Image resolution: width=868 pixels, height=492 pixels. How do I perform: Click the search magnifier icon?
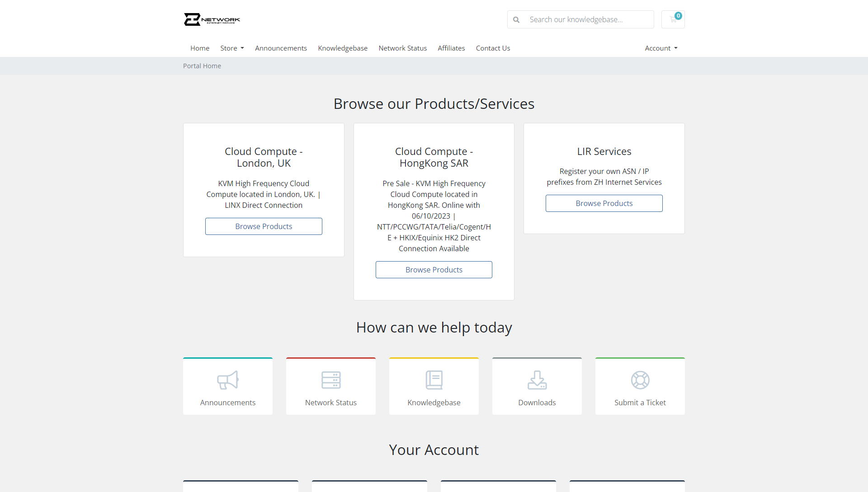(517, 19)
